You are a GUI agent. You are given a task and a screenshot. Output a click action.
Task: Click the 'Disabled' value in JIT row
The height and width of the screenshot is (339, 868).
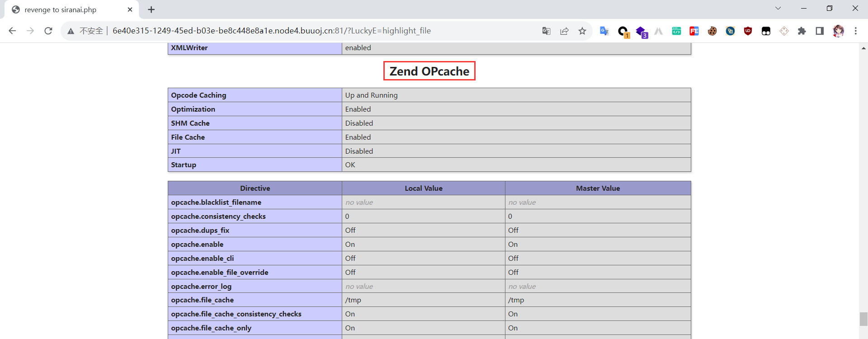359,151
